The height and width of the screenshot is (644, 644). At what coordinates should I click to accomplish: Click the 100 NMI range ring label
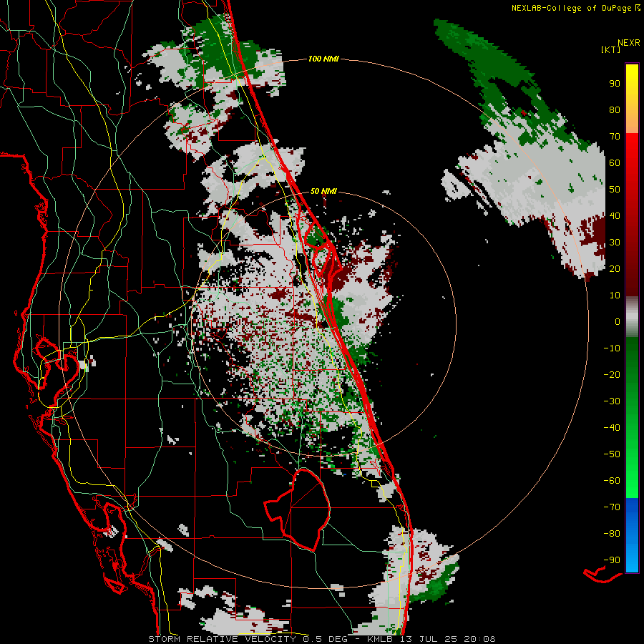tap(323, 59)
